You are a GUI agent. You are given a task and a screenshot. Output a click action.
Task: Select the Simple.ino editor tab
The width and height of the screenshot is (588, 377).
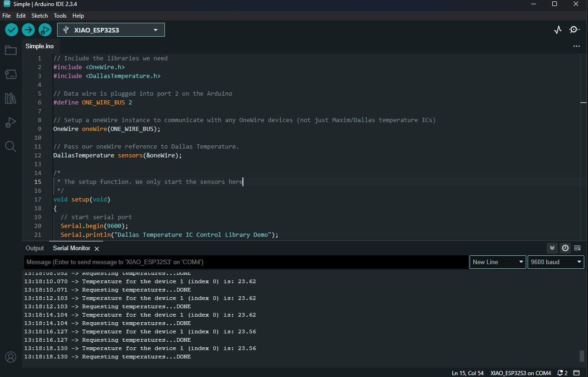[x=39, y=46]
